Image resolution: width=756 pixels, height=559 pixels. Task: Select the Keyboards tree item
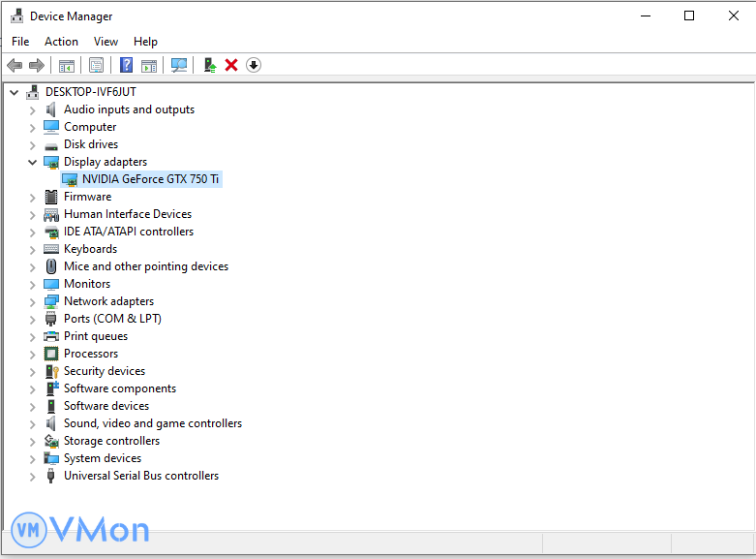coord(90,249)
